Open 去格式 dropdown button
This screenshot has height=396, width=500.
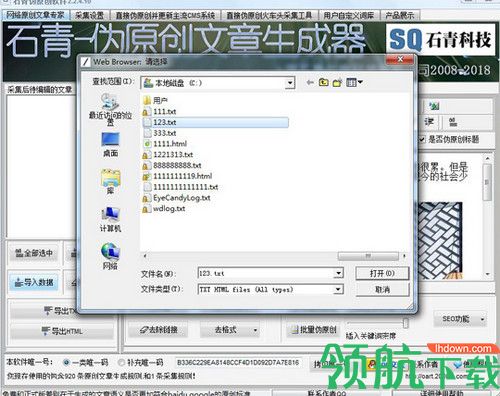pyautogui.click(x=230, y=330)
